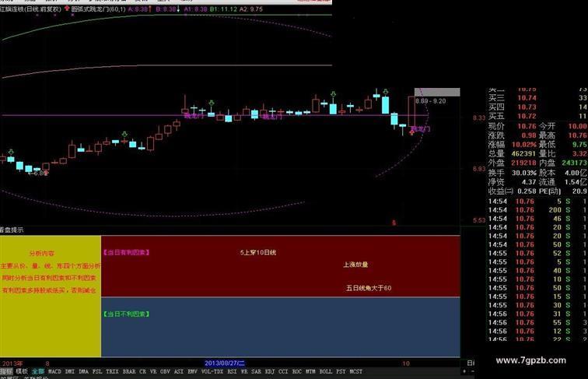Select the BOLL indicator tab

pyautogui.click(x=325, y=371)
